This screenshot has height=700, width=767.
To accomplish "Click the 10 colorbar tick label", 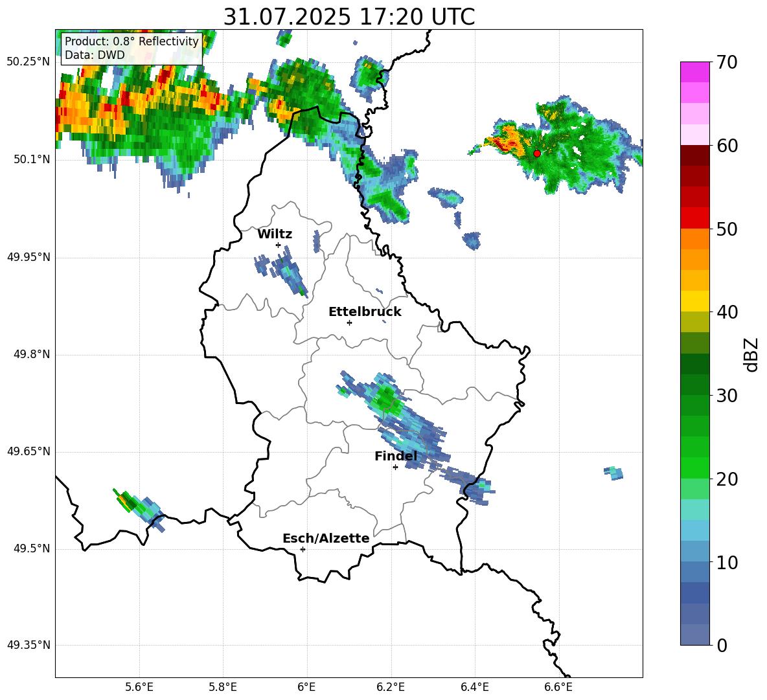I will pos(727,563).
